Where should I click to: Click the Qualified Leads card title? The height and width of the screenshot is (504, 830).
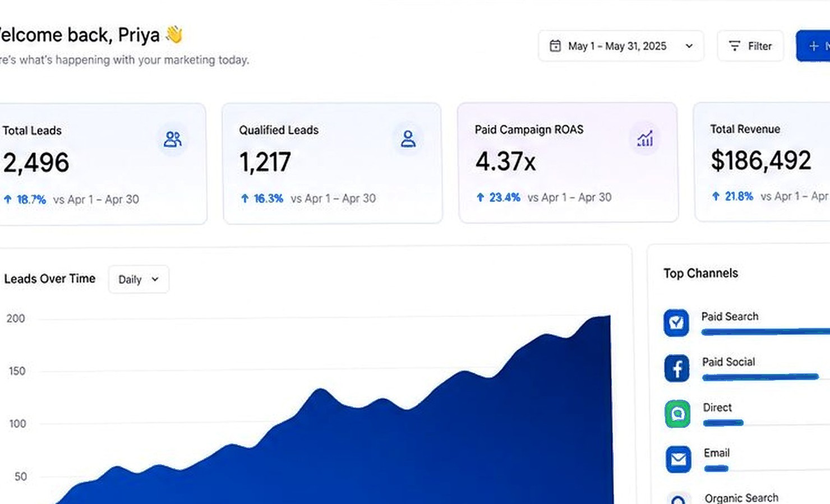(x=279, y=131)
